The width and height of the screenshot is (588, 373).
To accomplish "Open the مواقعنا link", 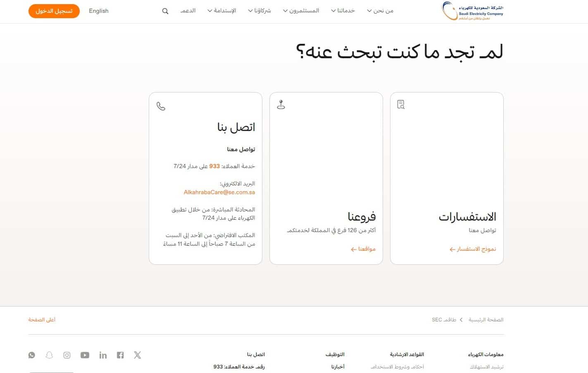I will tap(363, 249).
